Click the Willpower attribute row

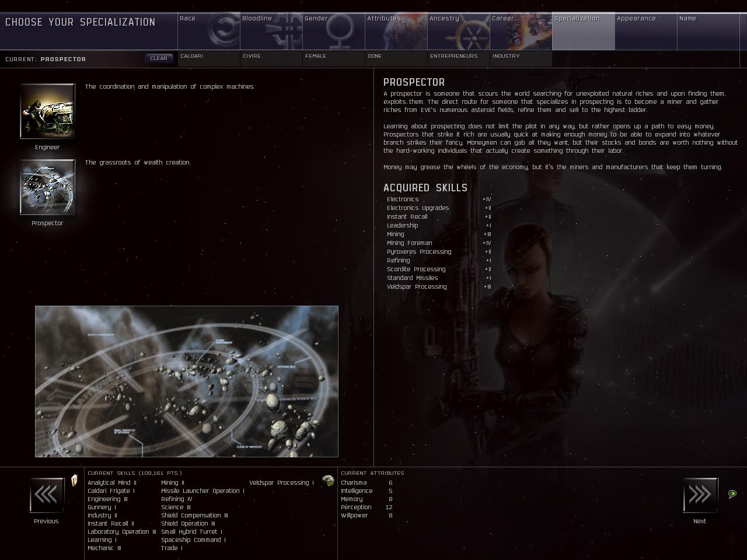pos(366,516)
